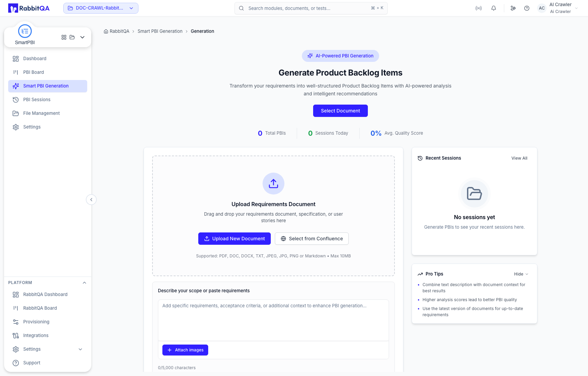Go to Dashboard in sidebar

pos(48,59)
